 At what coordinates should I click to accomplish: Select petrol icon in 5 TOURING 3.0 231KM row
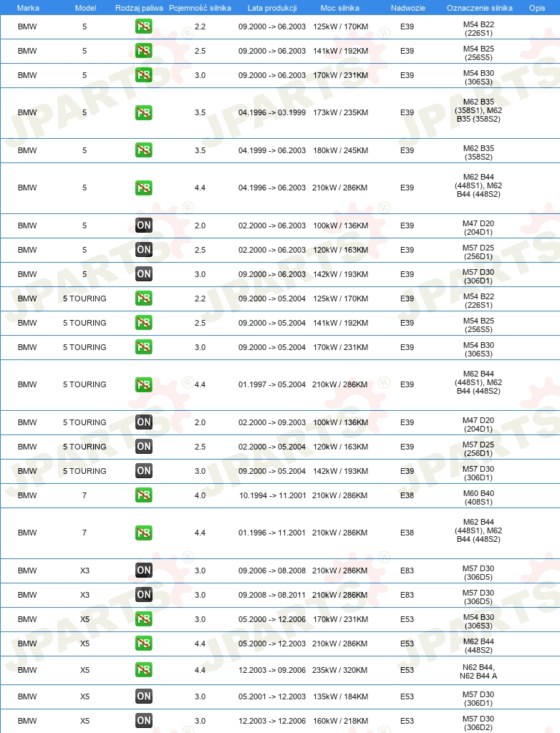144,347
